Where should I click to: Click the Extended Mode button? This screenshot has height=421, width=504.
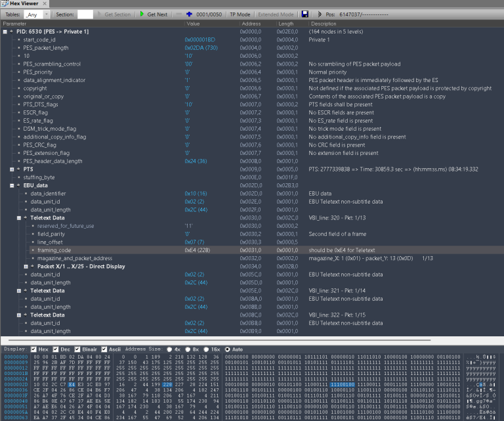tap(276, 14)
